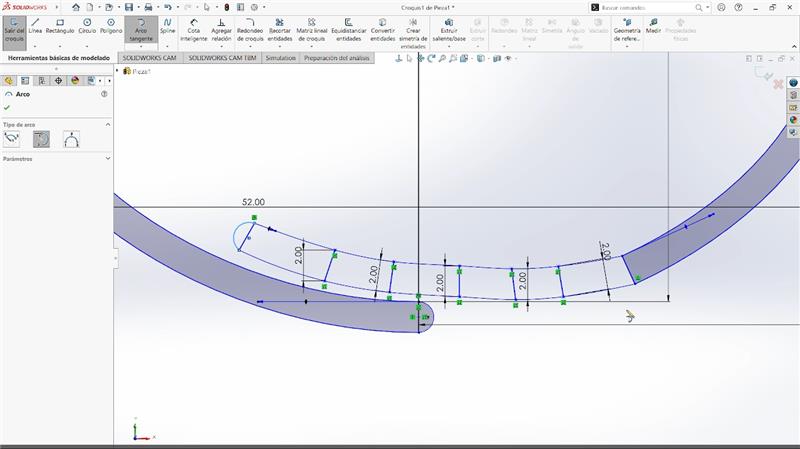Screen dimensions: 800x449
Task: Select the Polígono sketch tool
Action: click(111, 27)
